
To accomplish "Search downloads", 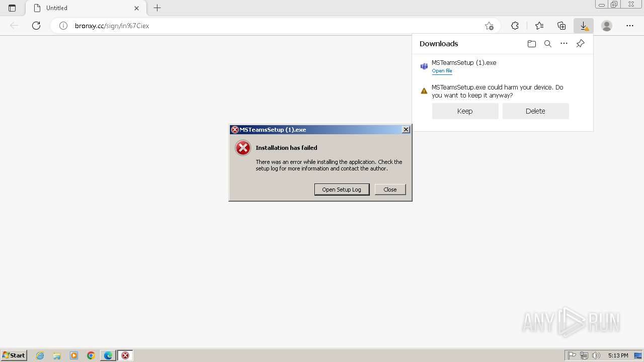I will [x=548, y=44].
